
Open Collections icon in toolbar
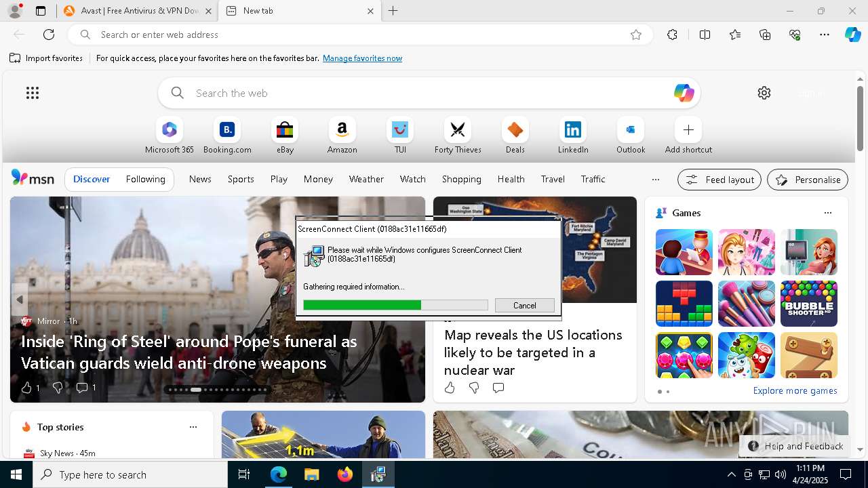765,35
